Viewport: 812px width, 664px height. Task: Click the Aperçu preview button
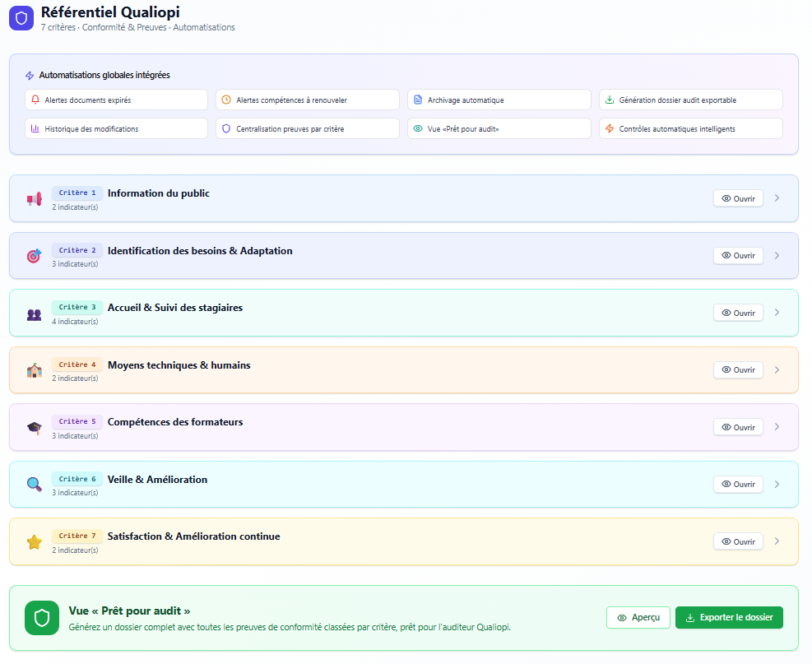point(638,617)
